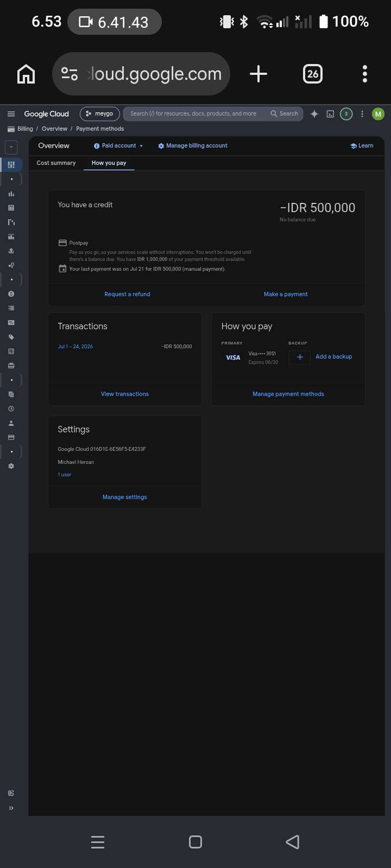Screen dimensions: 391x868
Task: Expand first collapsed sidebar section dot
Action: click(x=11, y=179)
